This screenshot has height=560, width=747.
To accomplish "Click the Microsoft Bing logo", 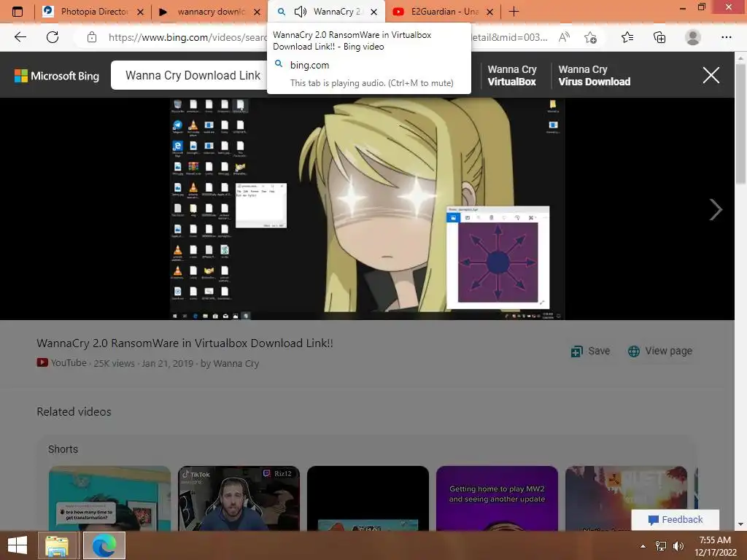I will [57, 76].
